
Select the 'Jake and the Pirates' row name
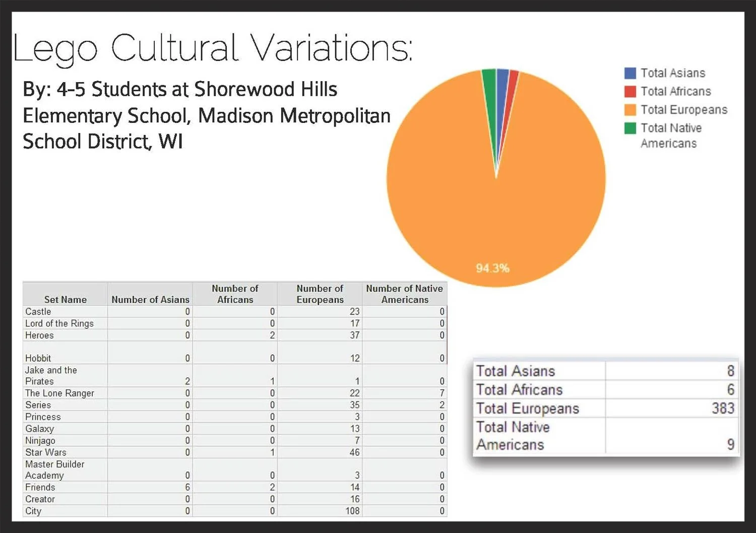pos(51,376)
